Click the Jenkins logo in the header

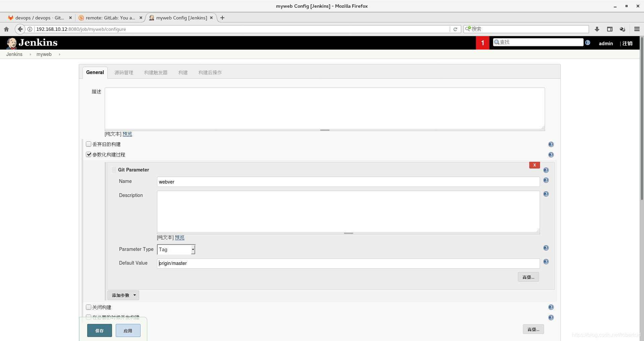tap(32, 43)
